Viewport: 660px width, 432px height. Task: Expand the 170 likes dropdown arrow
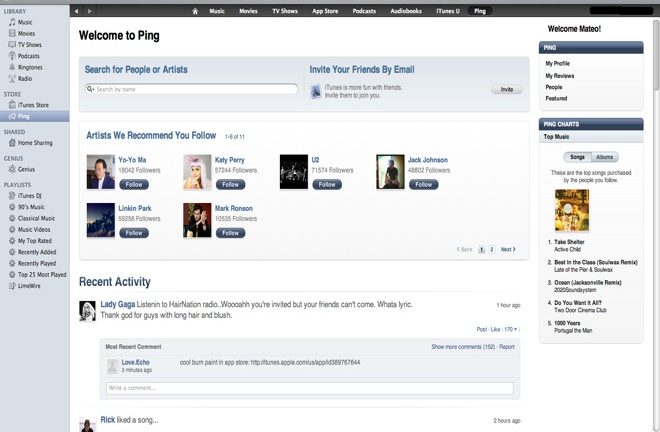click(x=515, y=329)
